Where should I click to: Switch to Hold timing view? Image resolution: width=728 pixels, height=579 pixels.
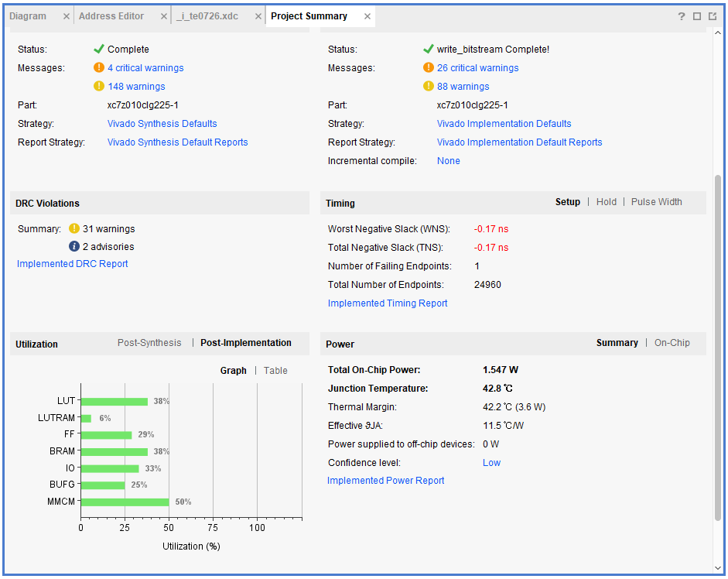[607, 202]
